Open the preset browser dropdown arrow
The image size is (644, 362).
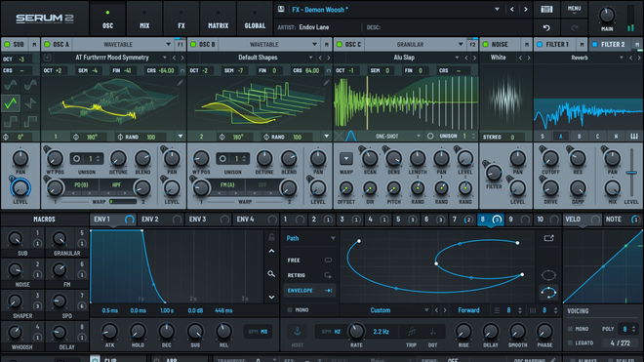(497, 9)
